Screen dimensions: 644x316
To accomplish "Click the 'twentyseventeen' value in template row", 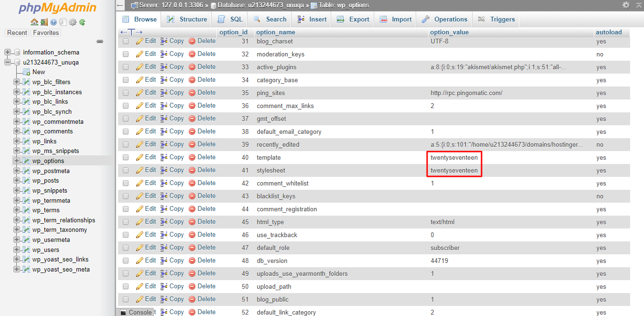I will [x=454, y=157].
